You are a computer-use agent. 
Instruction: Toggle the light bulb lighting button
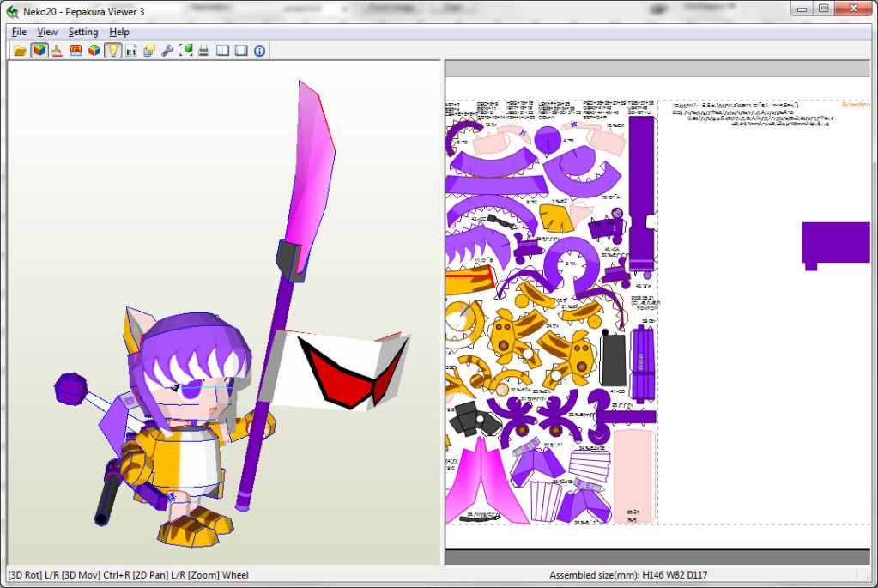pos(112,51)
